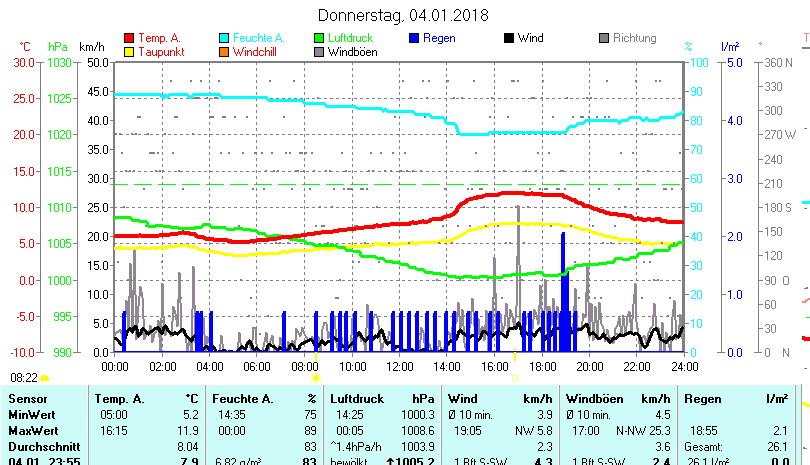Click the hPa axis unit label
Screen dimensions: 810x465
(x=58, y=46)
